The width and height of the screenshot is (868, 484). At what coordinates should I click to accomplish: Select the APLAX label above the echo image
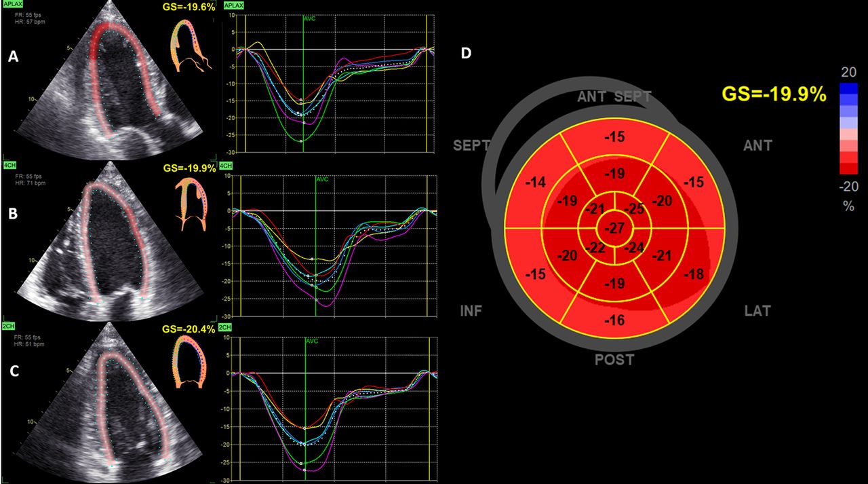pos(12,4)
